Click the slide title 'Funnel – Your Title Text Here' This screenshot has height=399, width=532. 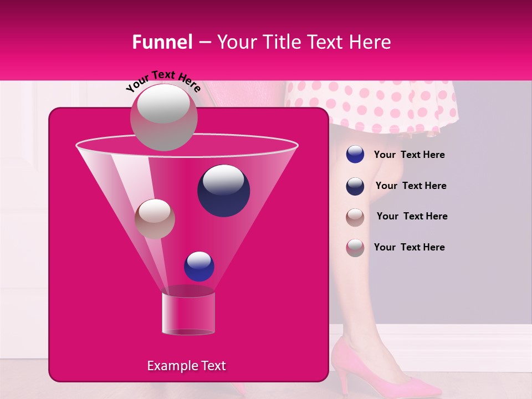(262, 42)
